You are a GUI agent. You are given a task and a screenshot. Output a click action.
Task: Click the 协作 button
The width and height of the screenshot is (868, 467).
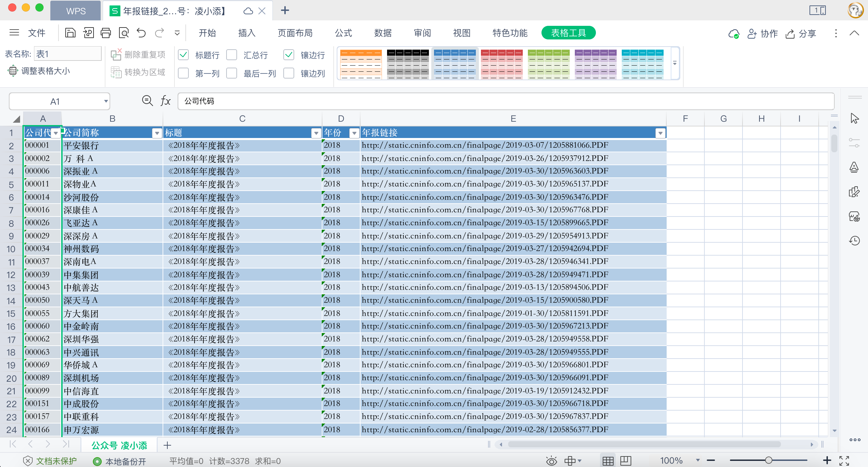point(763,34)
